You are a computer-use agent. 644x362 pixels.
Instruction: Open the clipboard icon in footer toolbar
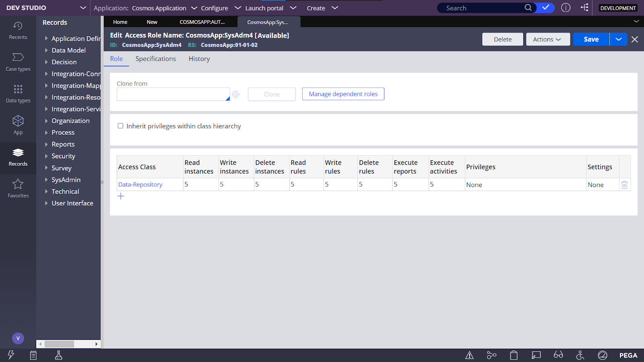514,355
